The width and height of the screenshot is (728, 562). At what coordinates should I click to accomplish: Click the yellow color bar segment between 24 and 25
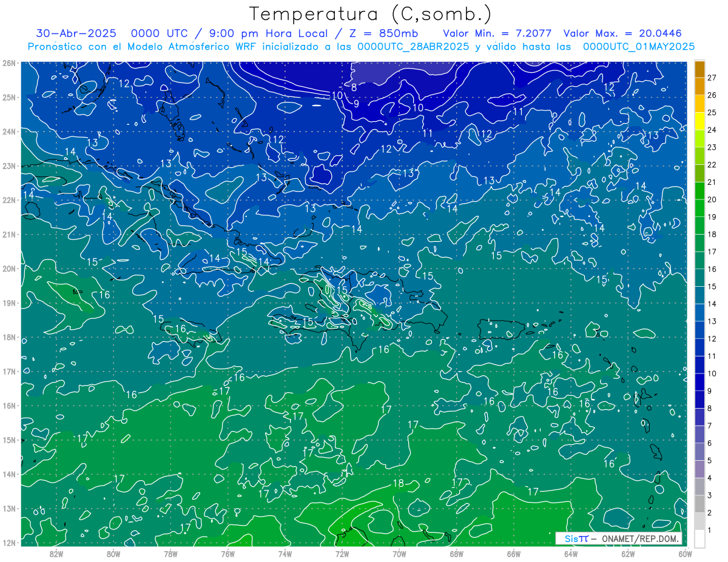coord(699,121)
